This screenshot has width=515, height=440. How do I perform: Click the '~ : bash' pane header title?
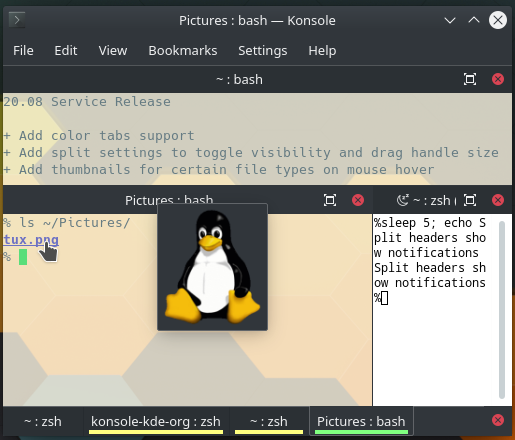239,80
